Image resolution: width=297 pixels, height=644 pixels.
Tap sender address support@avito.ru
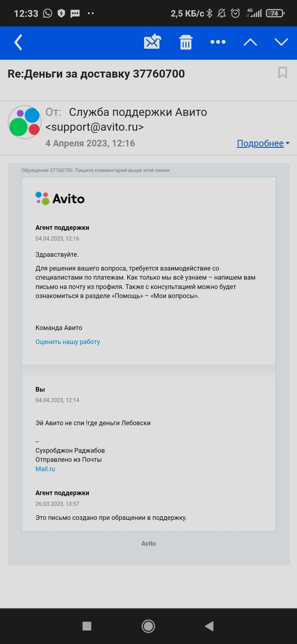(x=94, y=127)
